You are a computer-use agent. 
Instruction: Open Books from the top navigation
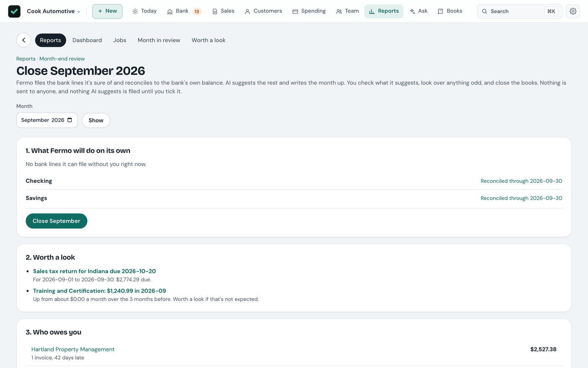pyautogui.click(x=450, y=11)
